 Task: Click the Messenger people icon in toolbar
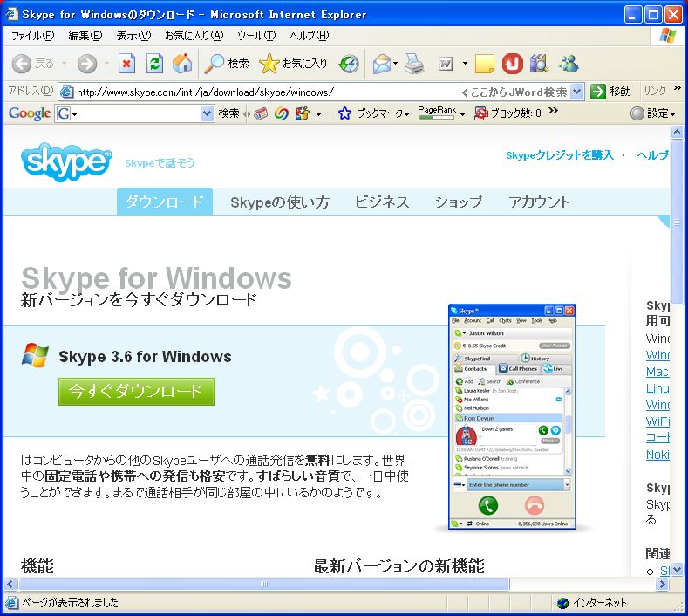(x=569, y=64)
